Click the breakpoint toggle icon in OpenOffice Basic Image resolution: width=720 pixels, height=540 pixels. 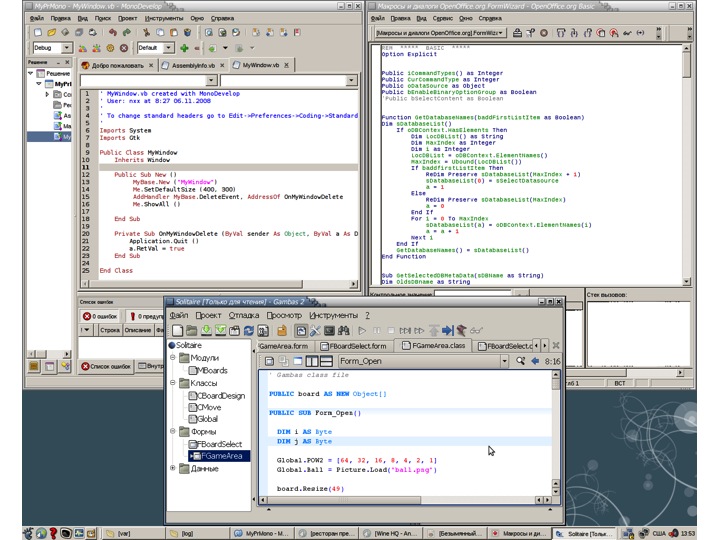coord(601,33)
